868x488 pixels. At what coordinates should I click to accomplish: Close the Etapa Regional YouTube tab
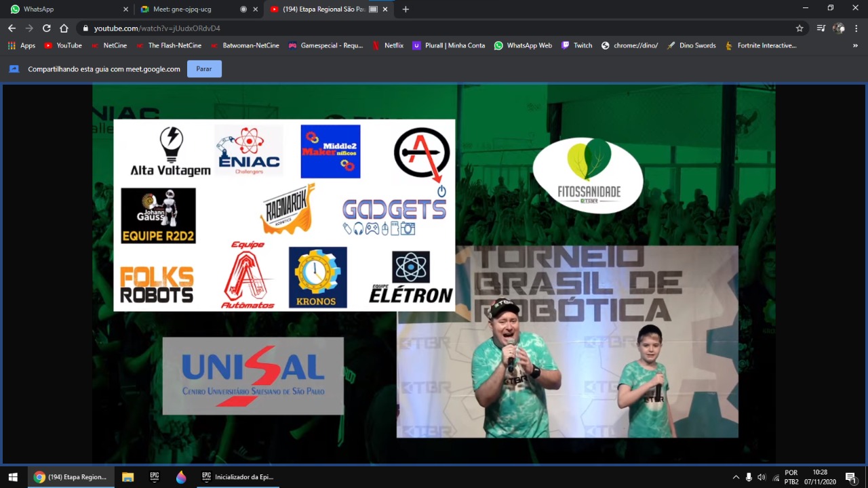385,9
